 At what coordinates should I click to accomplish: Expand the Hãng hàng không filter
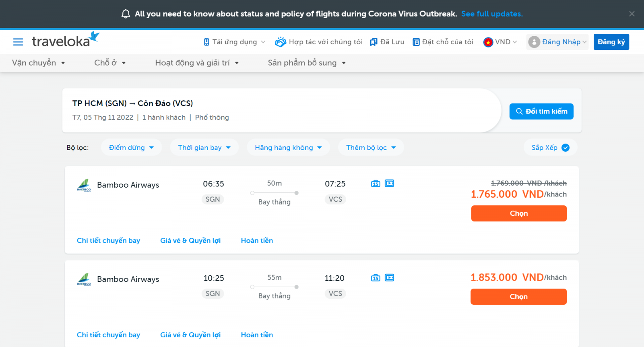coord(288,148)
